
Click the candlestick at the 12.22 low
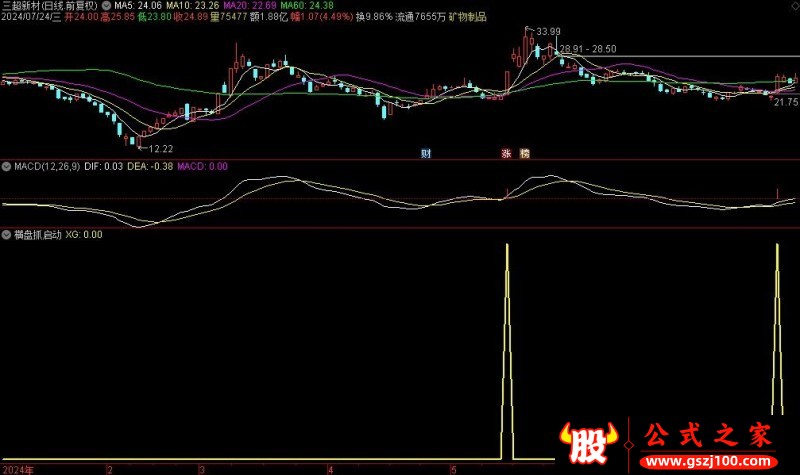tap(139, 141)
